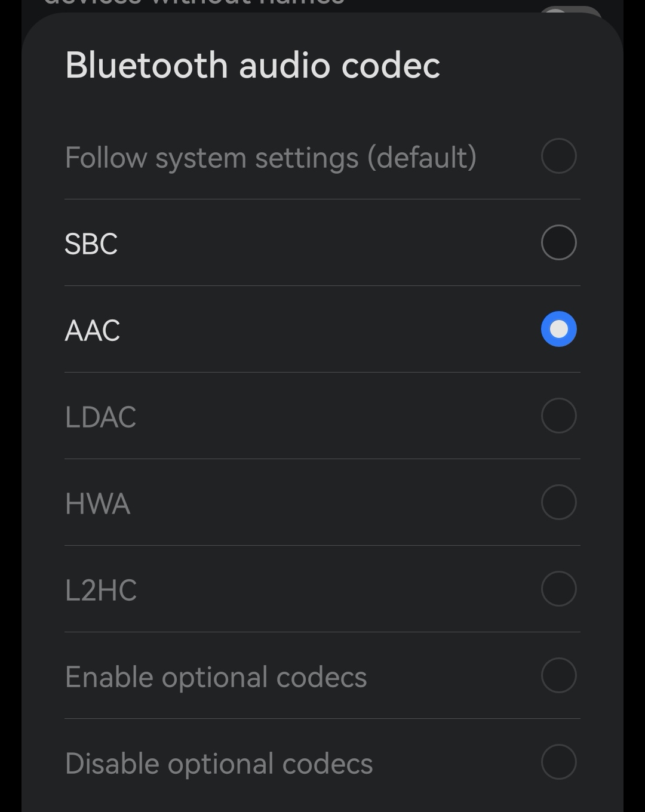Select the SBC radio button

pos(558,242)
